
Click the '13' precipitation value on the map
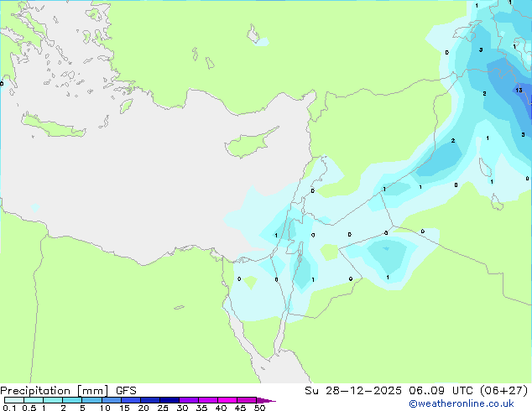click(x=519, y=91)
